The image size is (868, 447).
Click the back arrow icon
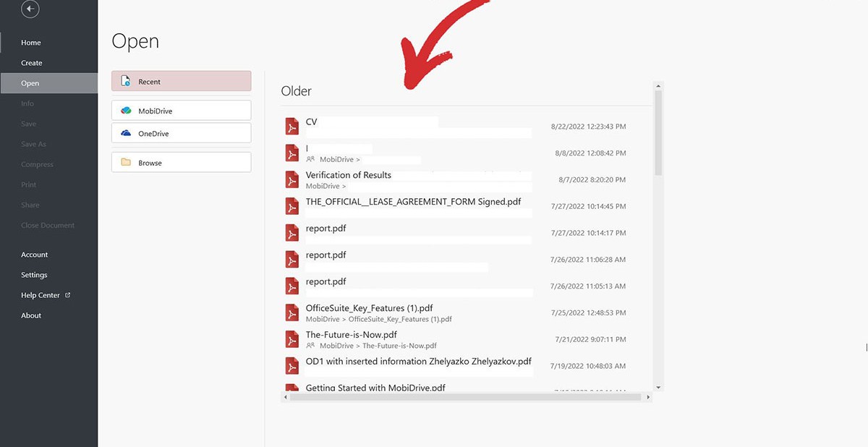(30, 9)
